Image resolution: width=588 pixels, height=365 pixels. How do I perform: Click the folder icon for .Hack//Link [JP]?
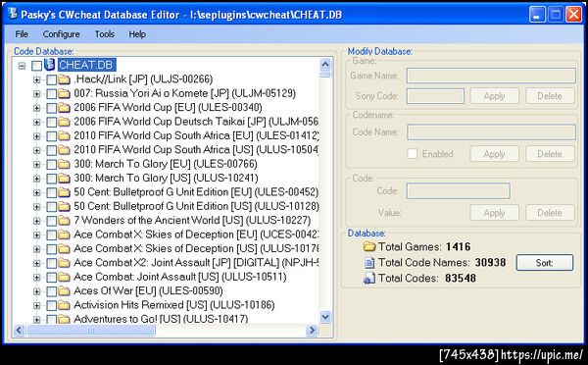(x=64, y=79)
